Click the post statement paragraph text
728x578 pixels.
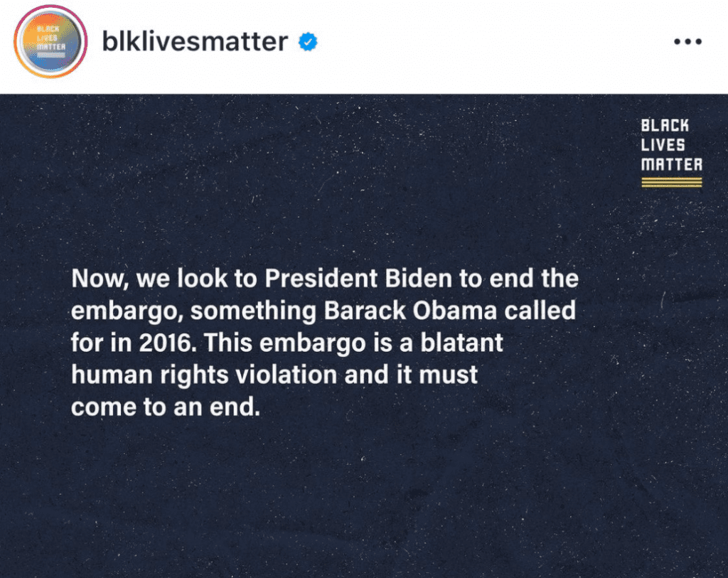(324, 343)
